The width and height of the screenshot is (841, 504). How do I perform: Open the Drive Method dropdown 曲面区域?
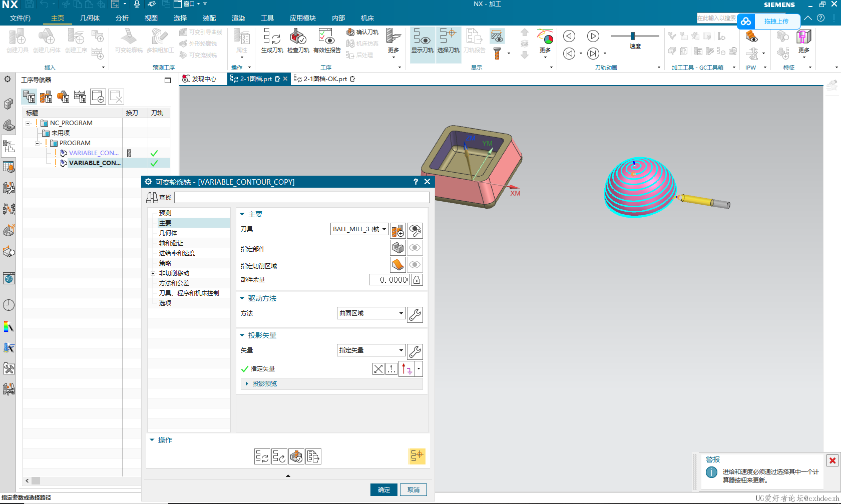point(371,313)
